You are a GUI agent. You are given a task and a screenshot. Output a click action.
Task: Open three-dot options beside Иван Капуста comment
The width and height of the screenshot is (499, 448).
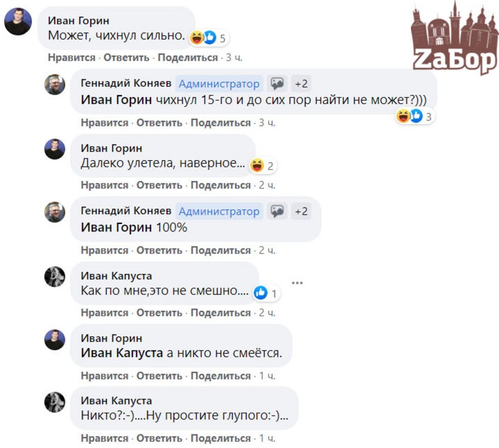pyautogui.click(x=297, y=283)
